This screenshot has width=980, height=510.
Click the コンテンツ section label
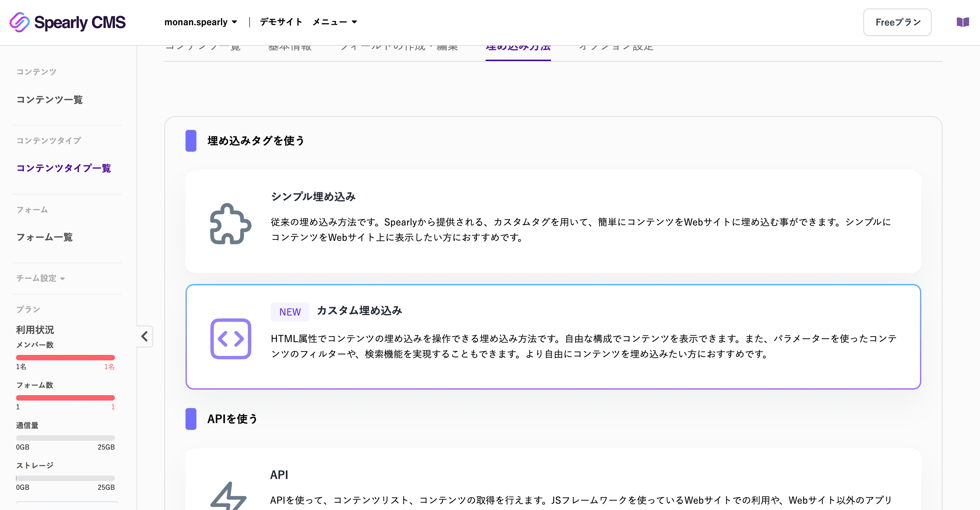click(x=36, y=72)
